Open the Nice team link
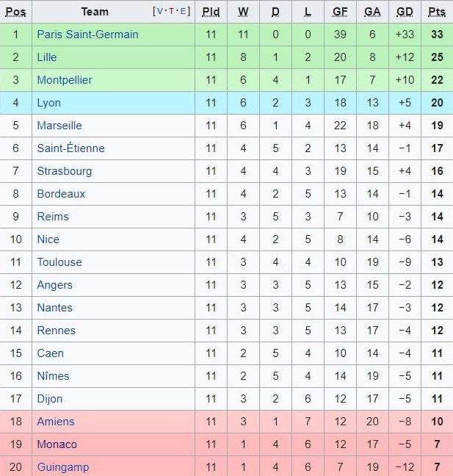This screenshot has width=453, height=476. 48,239
